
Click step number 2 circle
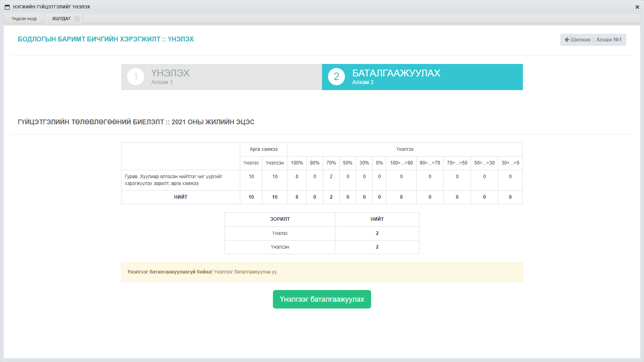pos(336,76)
